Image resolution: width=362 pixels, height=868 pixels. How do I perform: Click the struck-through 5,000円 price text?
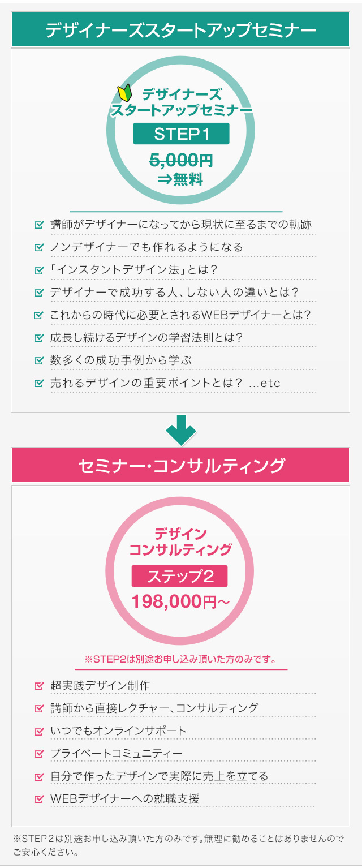coord(181,161)
